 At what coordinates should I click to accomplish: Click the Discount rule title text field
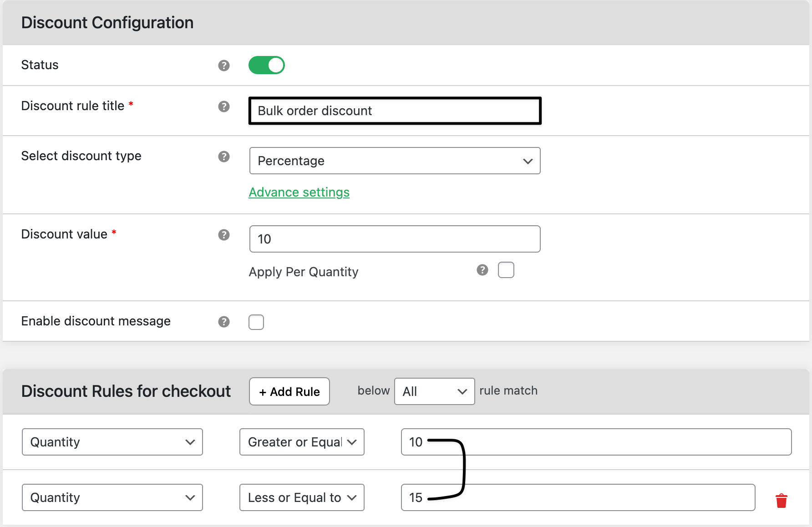click(395, 111)
